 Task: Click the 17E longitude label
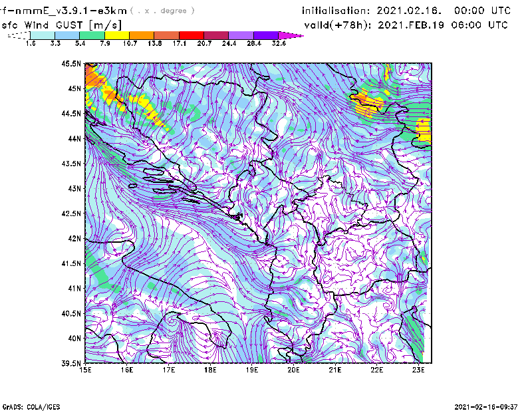169,370
